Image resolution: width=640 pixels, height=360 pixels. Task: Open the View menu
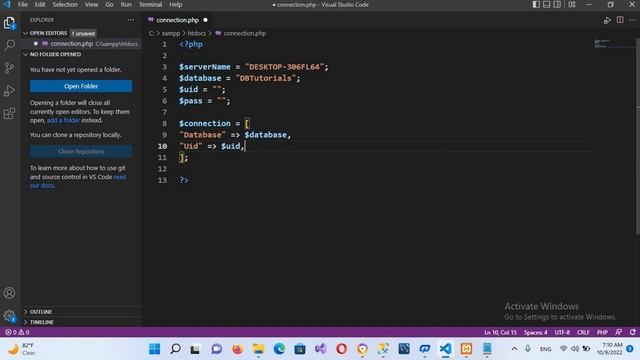pos(91,4)
